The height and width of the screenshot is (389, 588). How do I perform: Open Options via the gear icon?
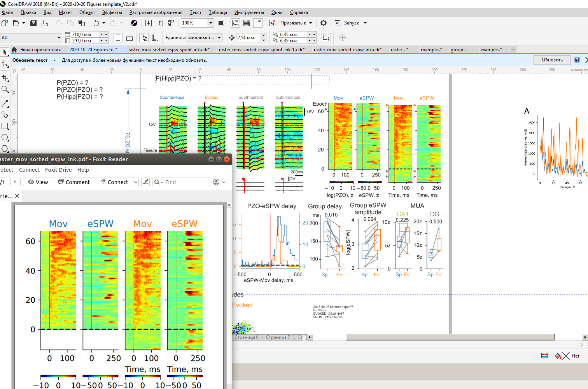pos(323,23)
